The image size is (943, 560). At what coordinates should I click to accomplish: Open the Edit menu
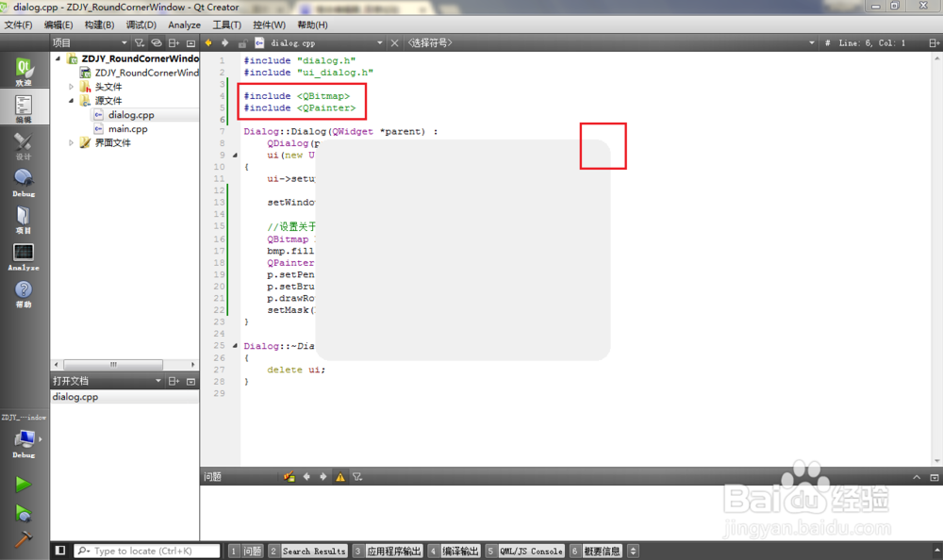click(58, 25)
